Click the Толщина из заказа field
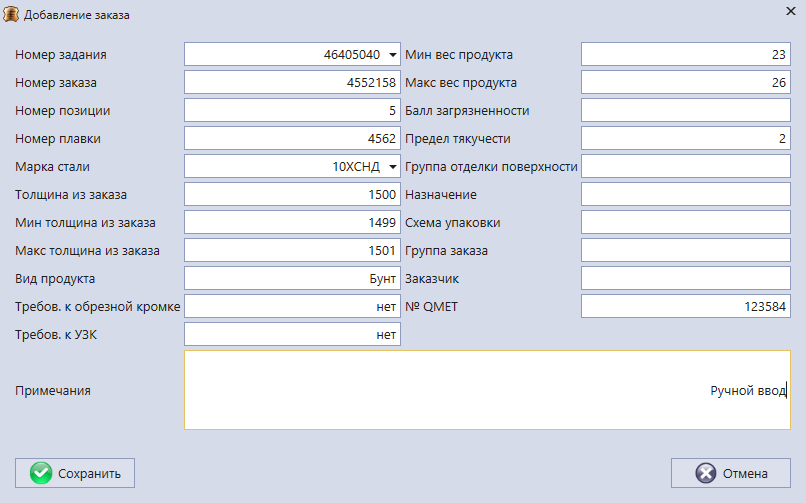 [x=292, y=194]
